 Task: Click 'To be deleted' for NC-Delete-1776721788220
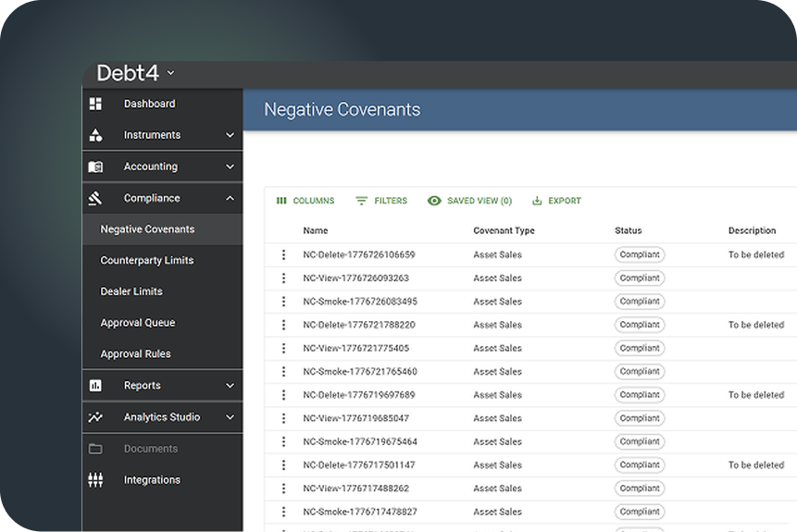click(x=756, y=325)
